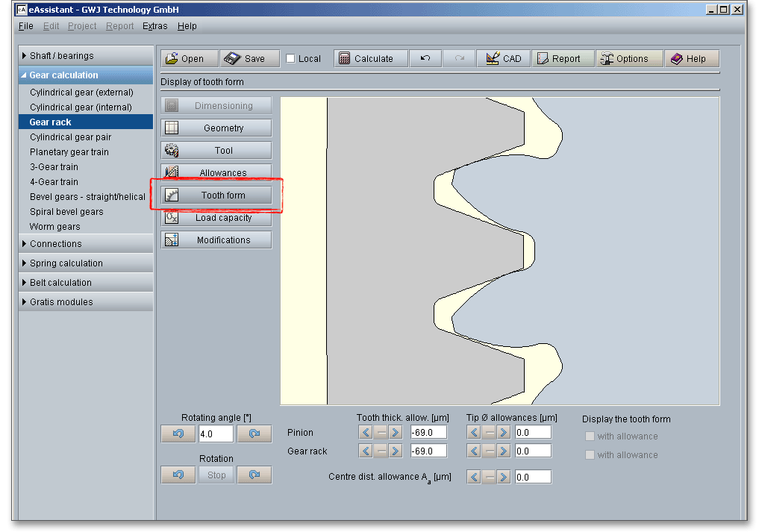The height and width of the screenshot is (532, 759).
Task: Decrease the Centre dist. allowance value
Action: 474,478
